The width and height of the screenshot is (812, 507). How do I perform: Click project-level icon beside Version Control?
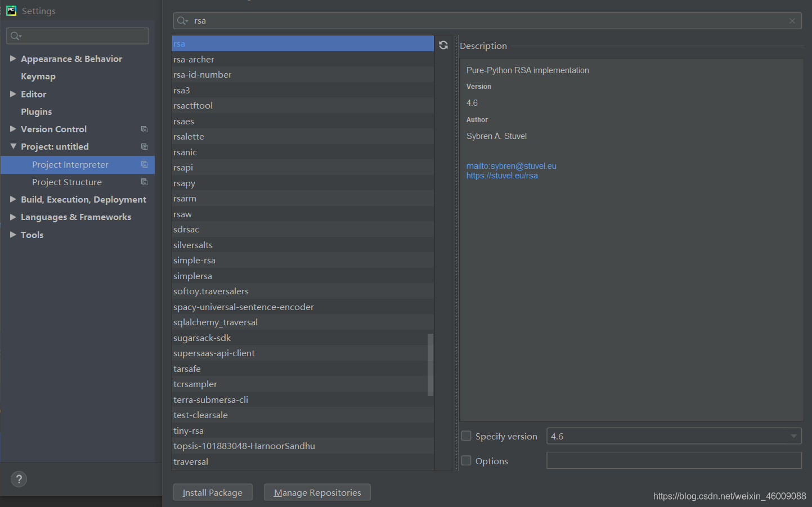click(x=144, y=129)
